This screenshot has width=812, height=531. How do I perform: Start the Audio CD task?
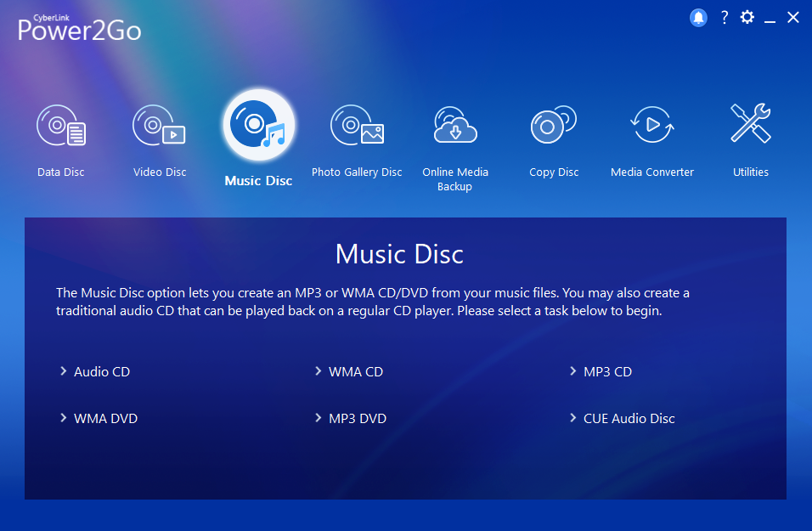pos(102,372)
